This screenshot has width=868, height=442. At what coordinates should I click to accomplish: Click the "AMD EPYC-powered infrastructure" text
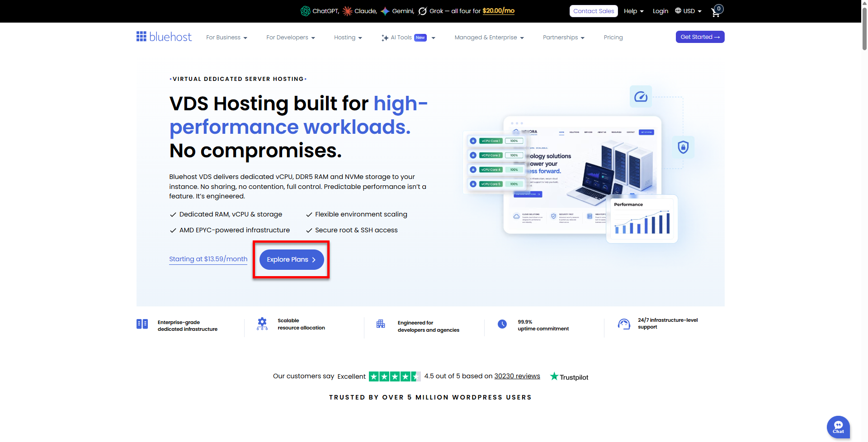click(235, 230)
